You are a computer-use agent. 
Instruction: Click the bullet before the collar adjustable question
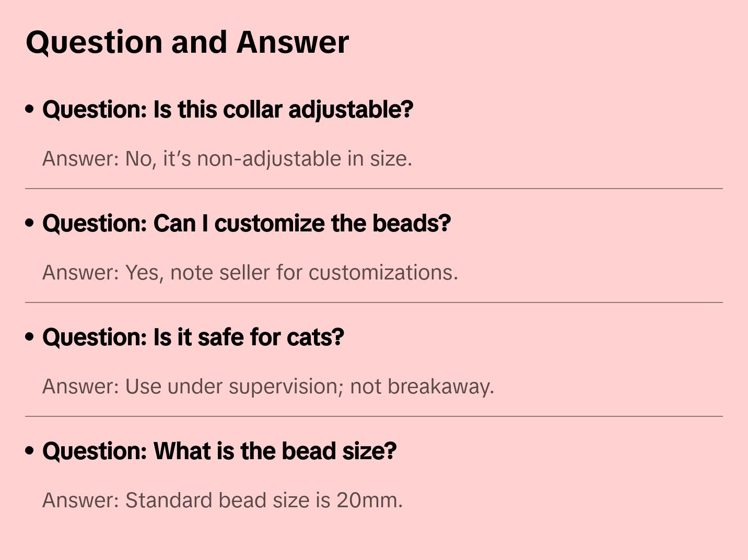30,109
